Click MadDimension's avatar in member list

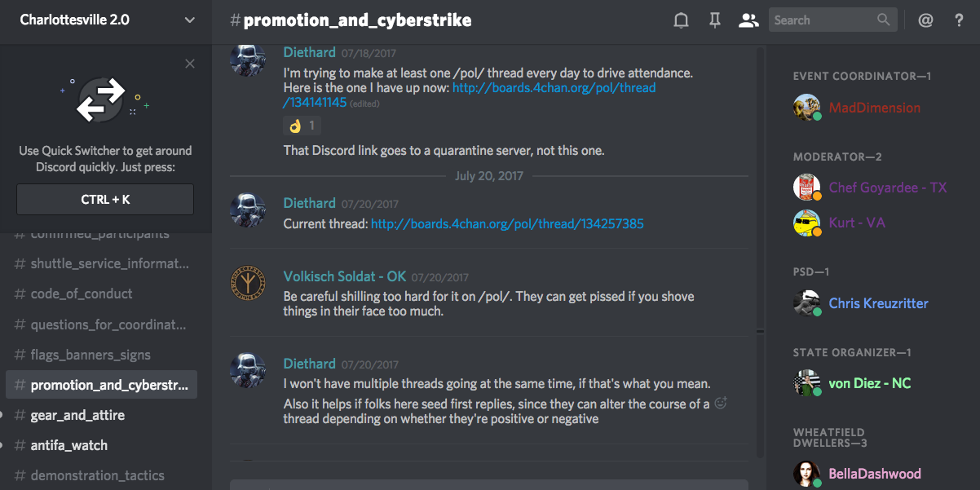[x=806, y=108]
